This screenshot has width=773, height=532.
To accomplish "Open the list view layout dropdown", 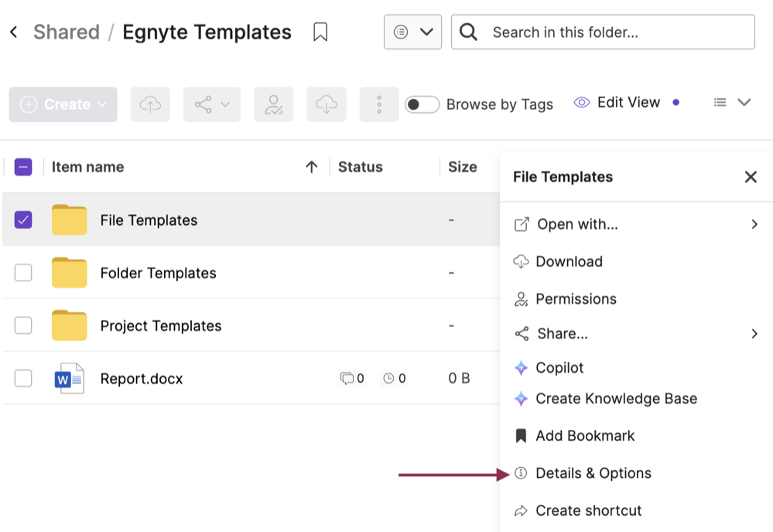I will [x=732, y=103].
